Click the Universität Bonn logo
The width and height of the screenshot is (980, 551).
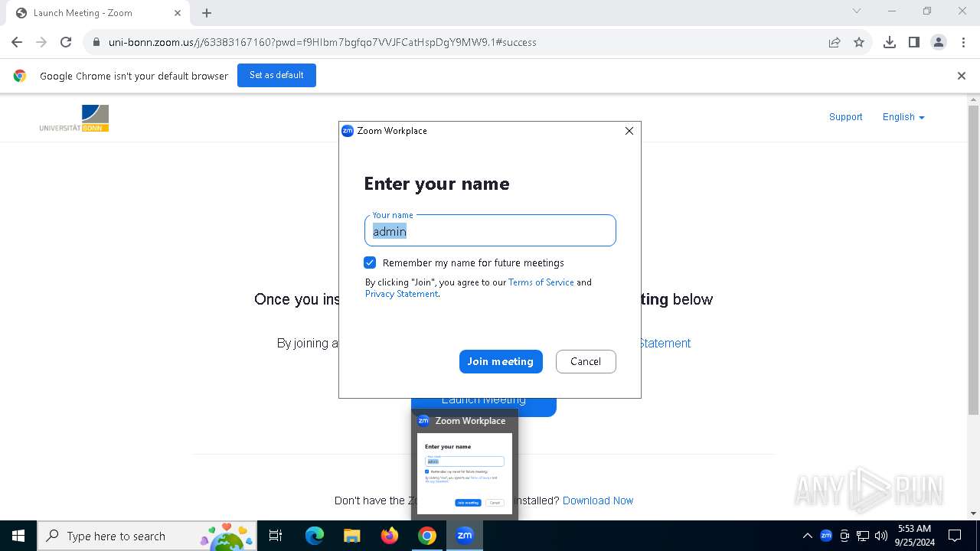[74, 118]
